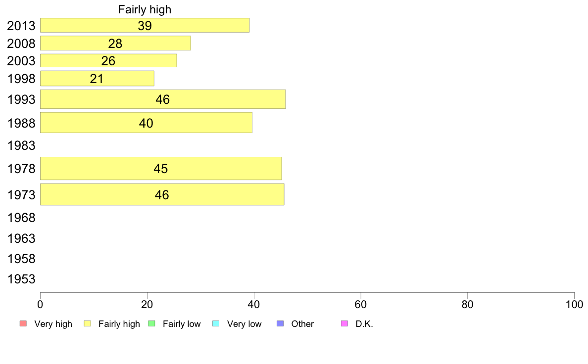Viewport: 588px width, 364px height.
Task: Click the yellow Fairly high legend swatch
Action: coord(88,323)
